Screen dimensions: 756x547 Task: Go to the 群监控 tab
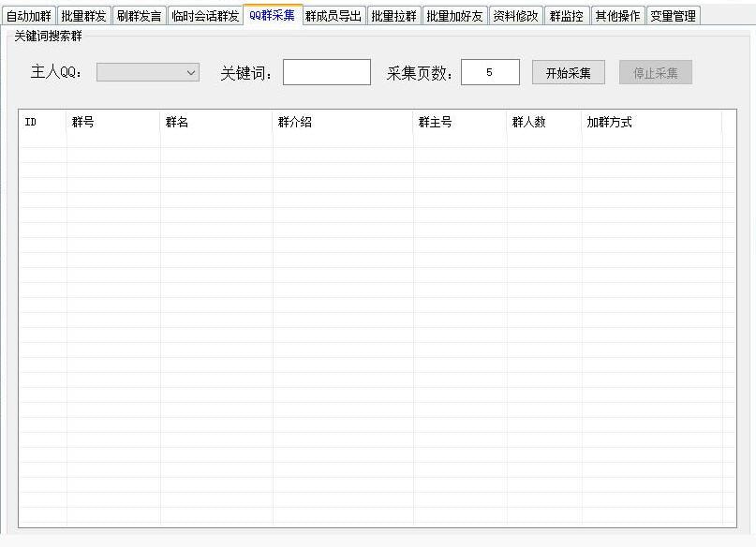pos(567,16)
